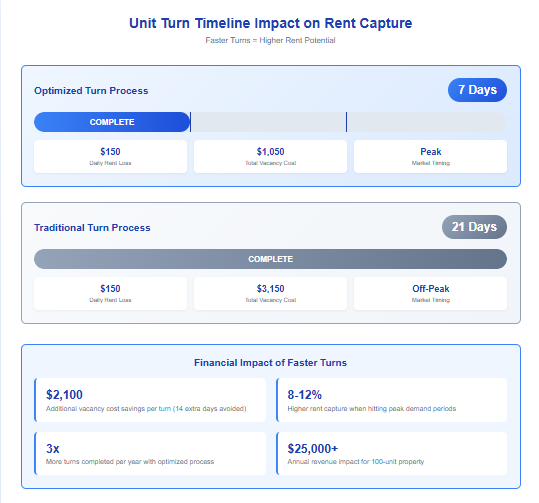The image size is (539, 503).
Task: Click the 7 Days badge
Action: (477, 90)
